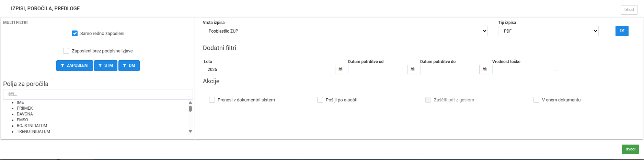The height and width of the screenshot is (160, 644).
Task: Expand the Vrsta izpisa dropdown
Action: tap(345, 31)
